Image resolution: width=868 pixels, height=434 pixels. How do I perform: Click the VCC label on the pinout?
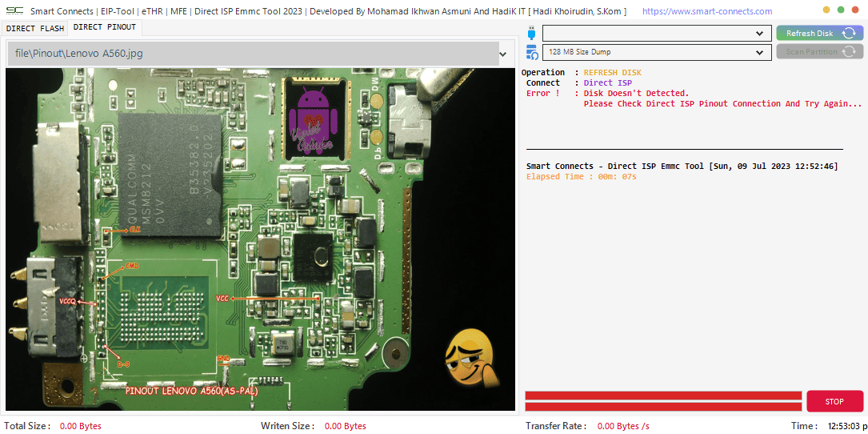(x=222, y=298)
